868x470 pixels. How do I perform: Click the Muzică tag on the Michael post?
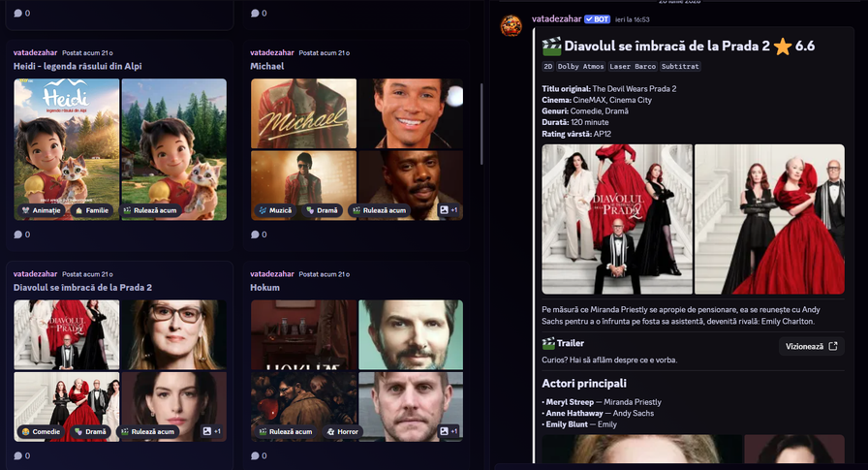coord(275,210)
